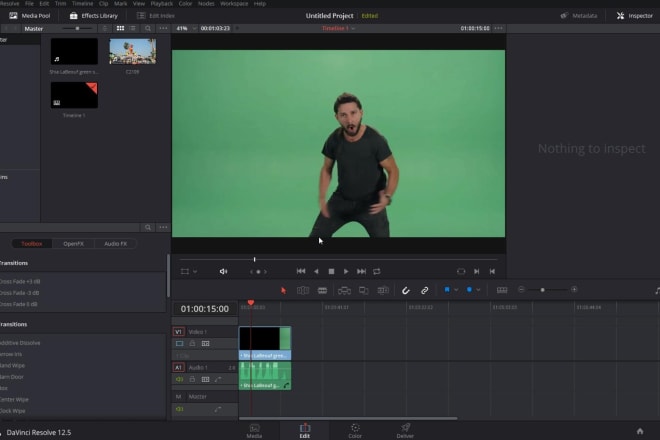
Task: Click the Insert clip icon
Action: [x=344, y=290]
